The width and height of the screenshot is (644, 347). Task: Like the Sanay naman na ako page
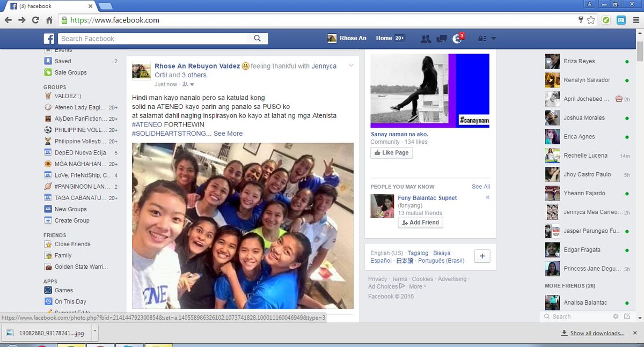[x=391, y=152]
